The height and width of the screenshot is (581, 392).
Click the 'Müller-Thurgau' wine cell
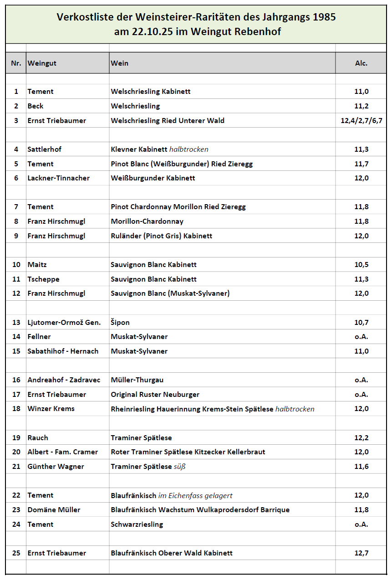pyautogui.click(x=137, y=380)
